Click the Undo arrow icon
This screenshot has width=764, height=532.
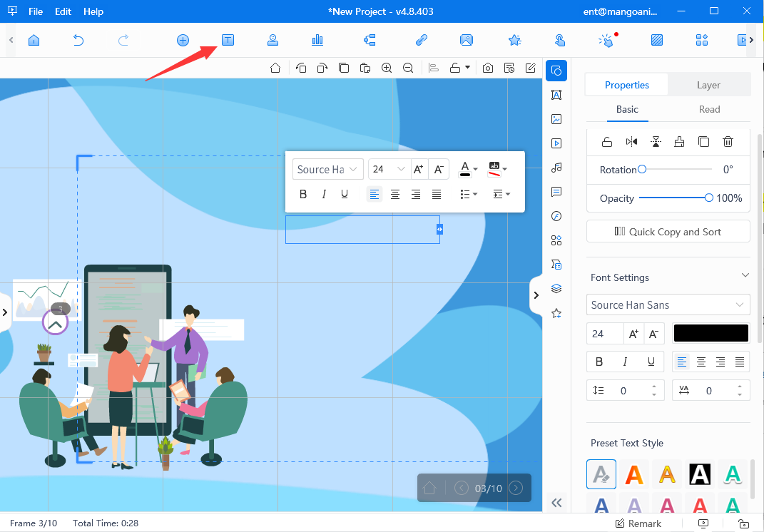click(x=78, y=40)
